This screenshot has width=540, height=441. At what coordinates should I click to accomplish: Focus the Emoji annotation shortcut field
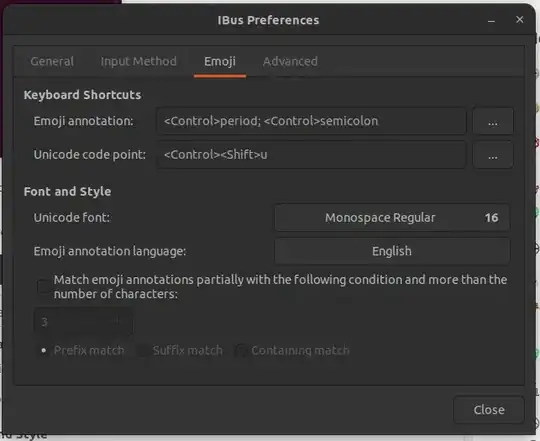click(311, 121)
